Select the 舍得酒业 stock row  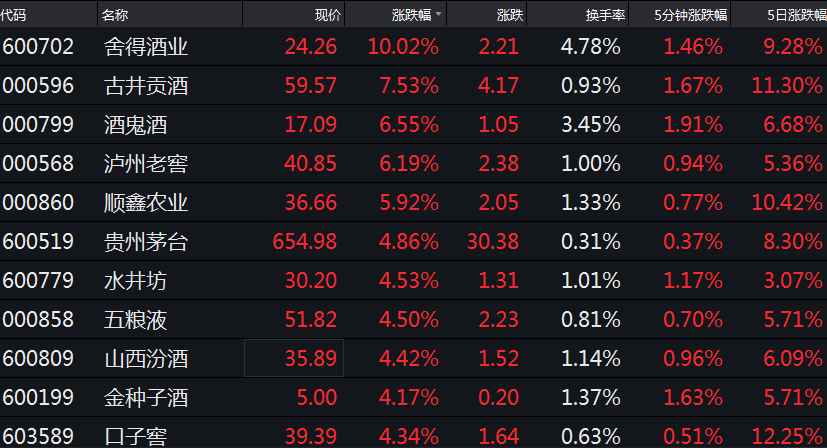tap(414, 46)
